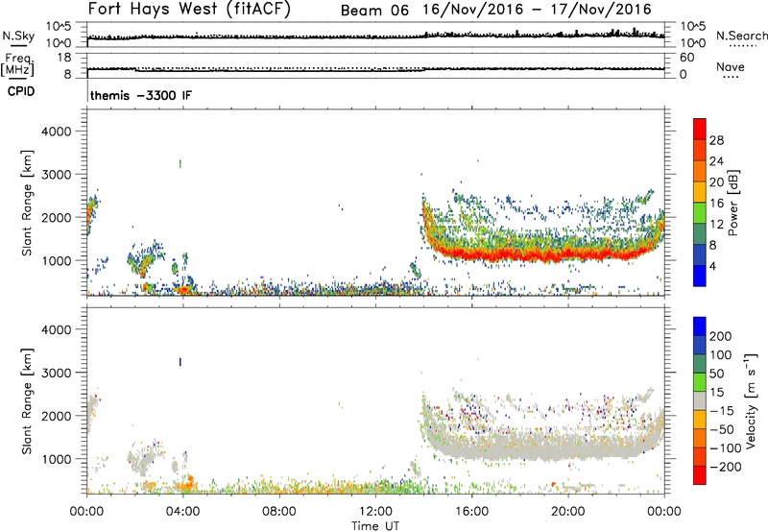The image size is (768, 532).
Task: Click the 'Slant Range [km]' label on power panel
Action: point(27,203)
